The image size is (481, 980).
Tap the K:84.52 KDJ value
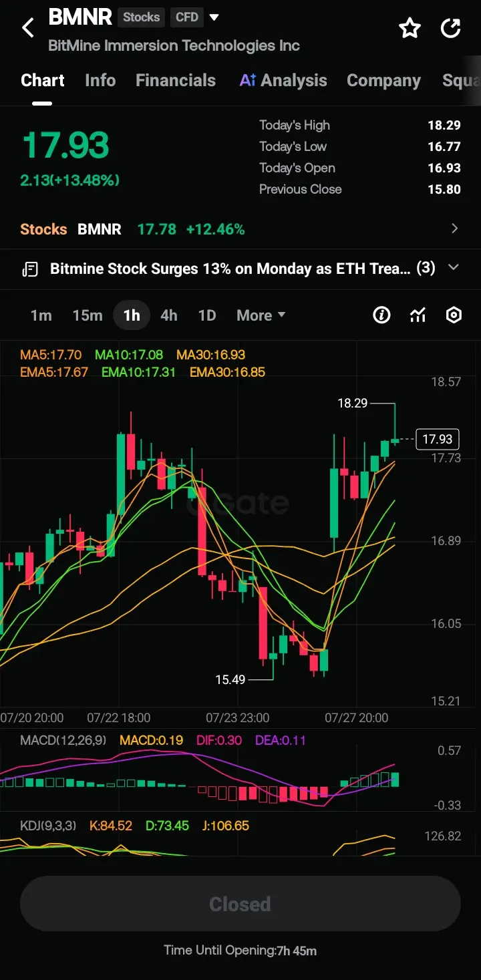click(111, 826)
